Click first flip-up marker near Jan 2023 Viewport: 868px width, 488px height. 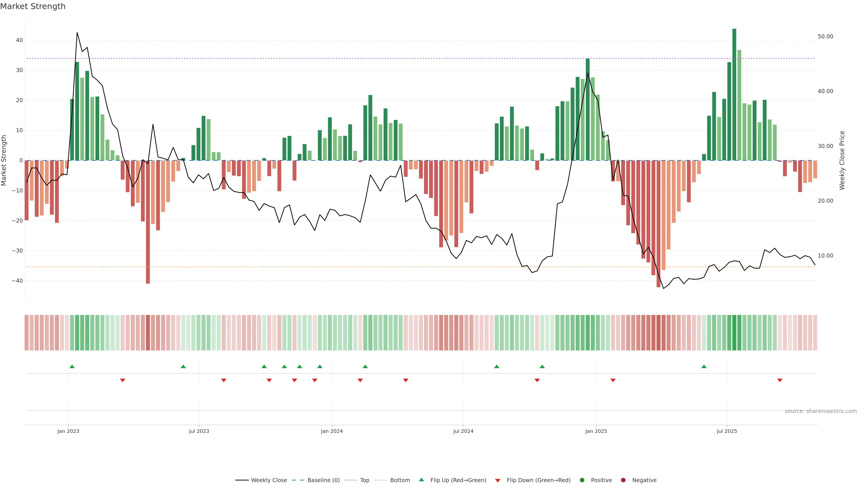(72, 366)
